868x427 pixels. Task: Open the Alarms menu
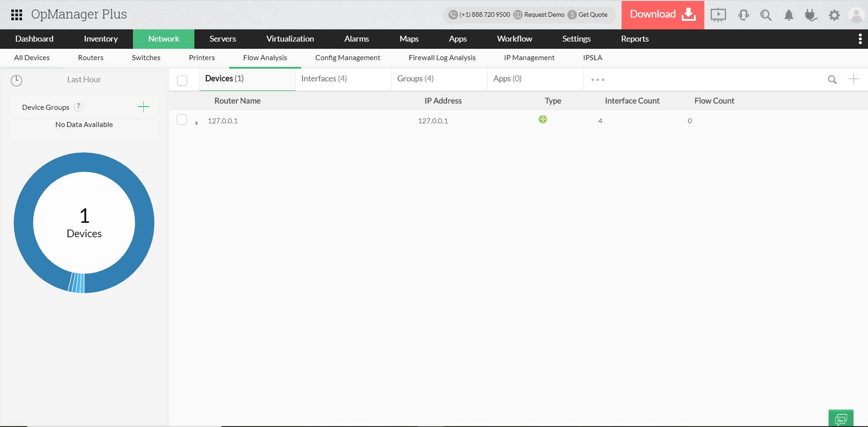pyautogui.click(x=357, y=39)
